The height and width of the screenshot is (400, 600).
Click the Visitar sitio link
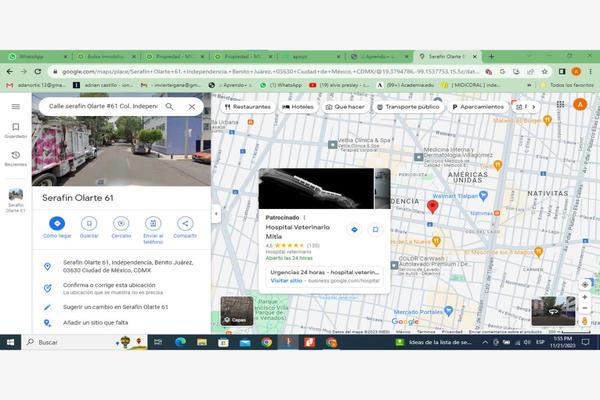tap(286, 281)
